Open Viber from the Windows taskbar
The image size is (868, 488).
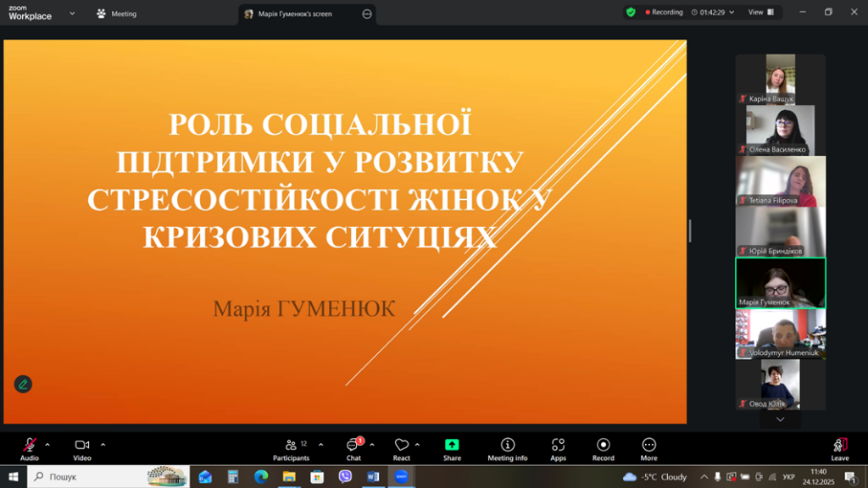click(x=345, y=477)
